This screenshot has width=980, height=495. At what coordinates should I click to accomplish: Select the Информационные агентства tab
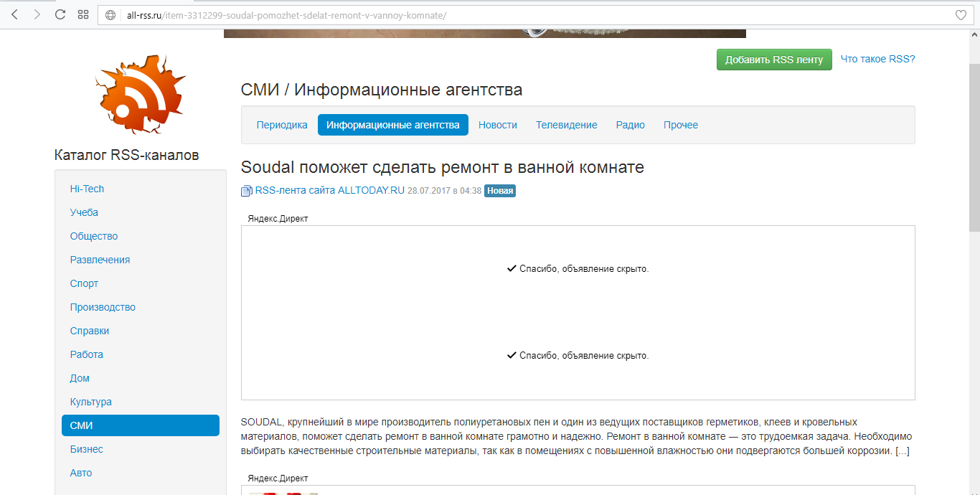(393, 125)
